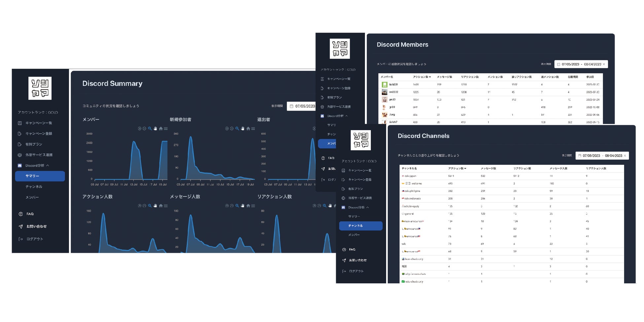Select サマリー in the Summary window sidebar

point(40,176)
